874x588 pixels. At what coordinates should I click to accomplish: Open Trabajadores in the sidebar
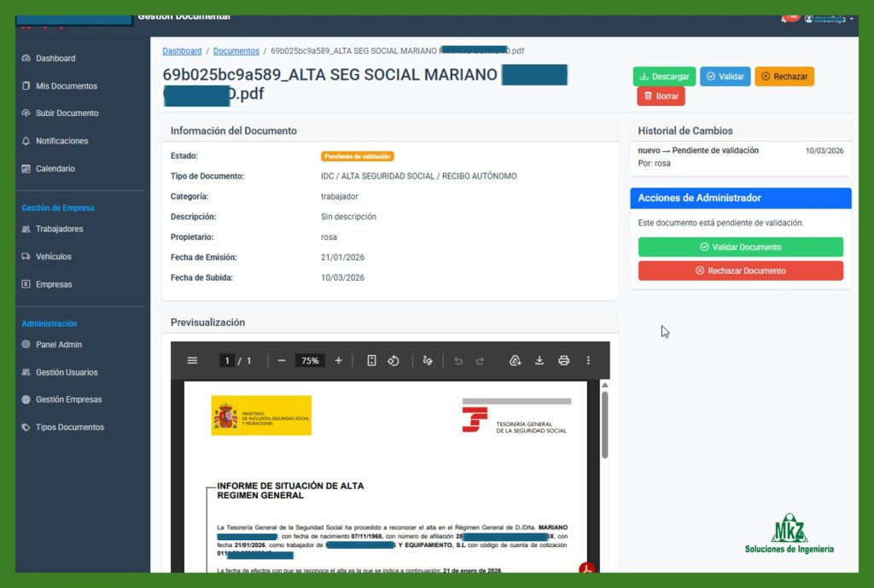59,229
